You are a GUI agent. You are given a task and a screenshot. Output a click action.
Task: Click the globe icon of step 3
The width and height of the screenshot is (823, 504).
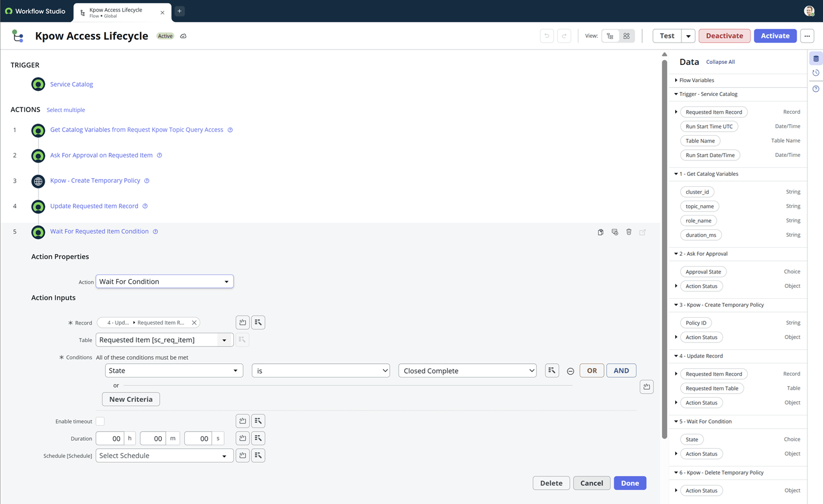(x=38, y=181)
